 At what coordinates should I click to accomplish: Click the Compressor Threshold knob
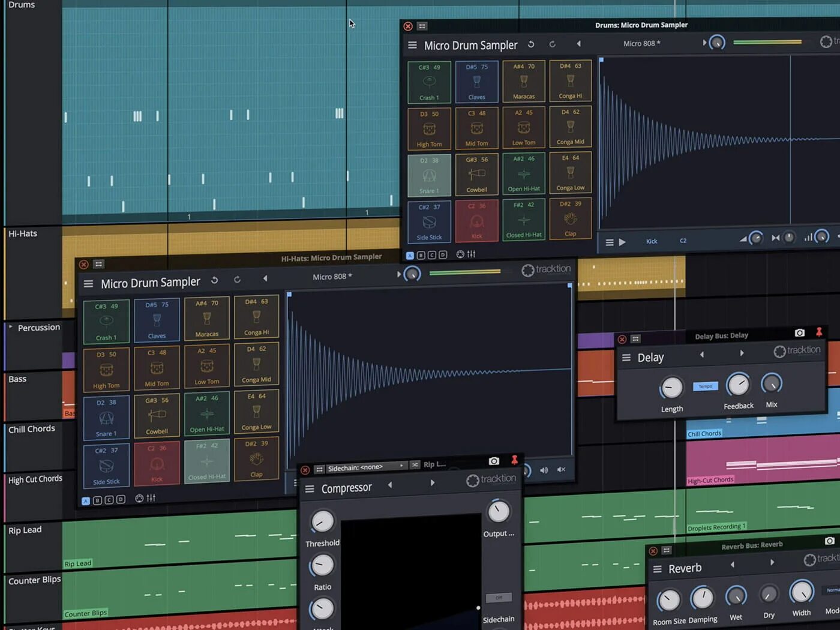(322, 521)
